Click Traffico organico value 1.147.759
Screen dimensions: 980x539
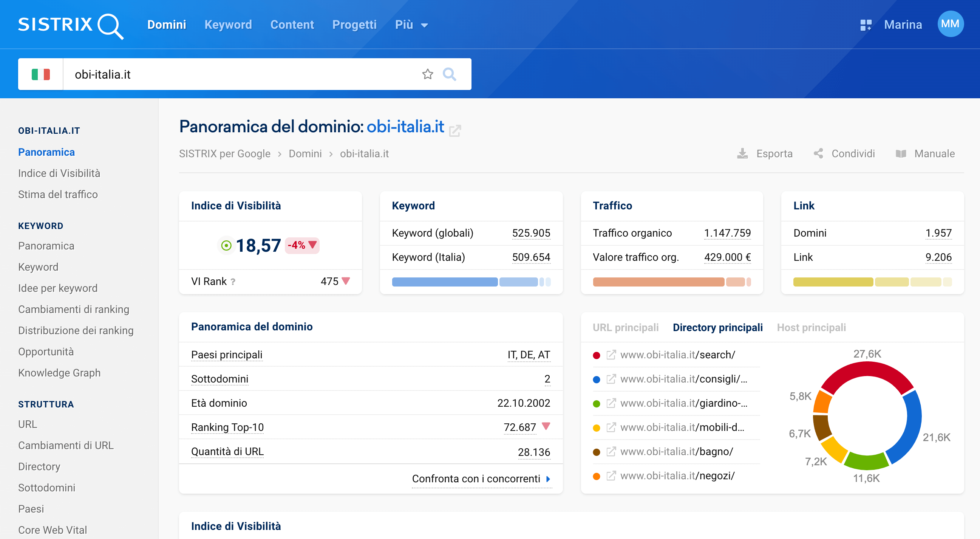coord(727,233)
